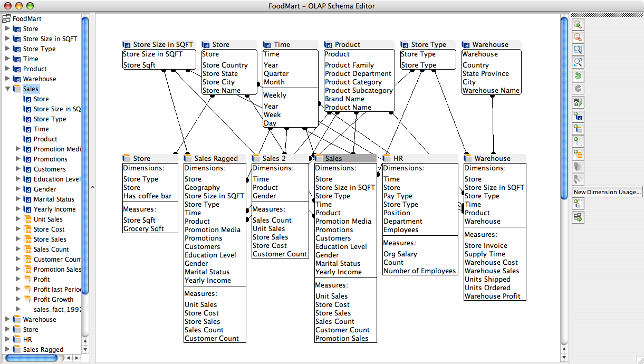Viewport: 644px width, 364px height.
Task: Select the Profit last Period tree item
Action: pyautogui.click(x=57, y=290)
